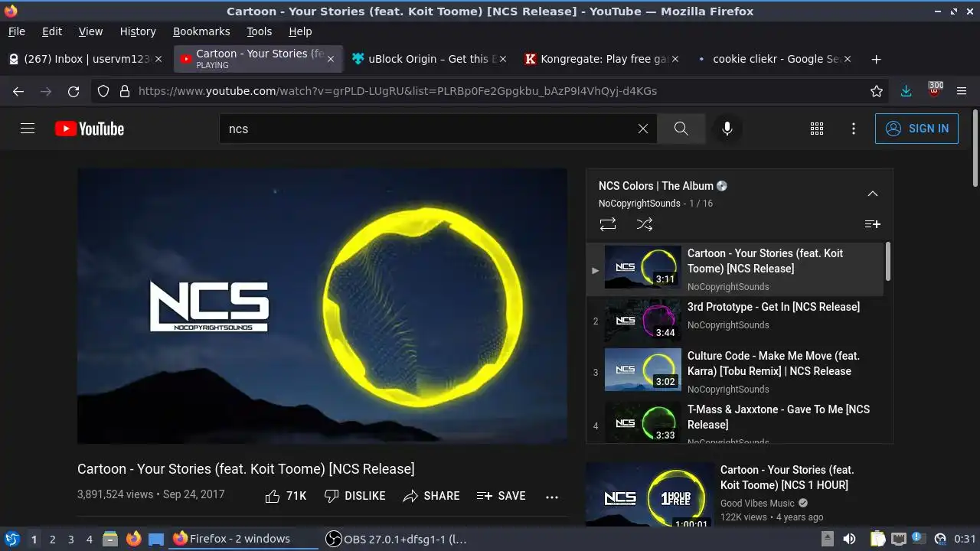The image size is (980, 551).
Task: Launch Firefox from taskbar launcher
Action: click(133, 539)
